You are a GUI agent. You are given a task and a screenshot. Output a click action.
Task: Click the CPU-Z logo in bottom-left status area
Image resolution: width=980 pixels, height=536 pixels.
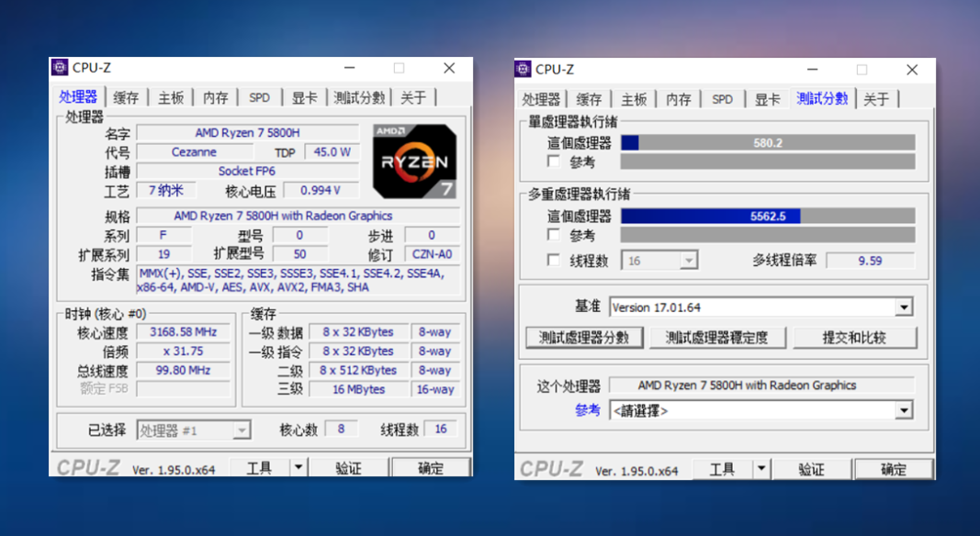click(x=88, y=466)
